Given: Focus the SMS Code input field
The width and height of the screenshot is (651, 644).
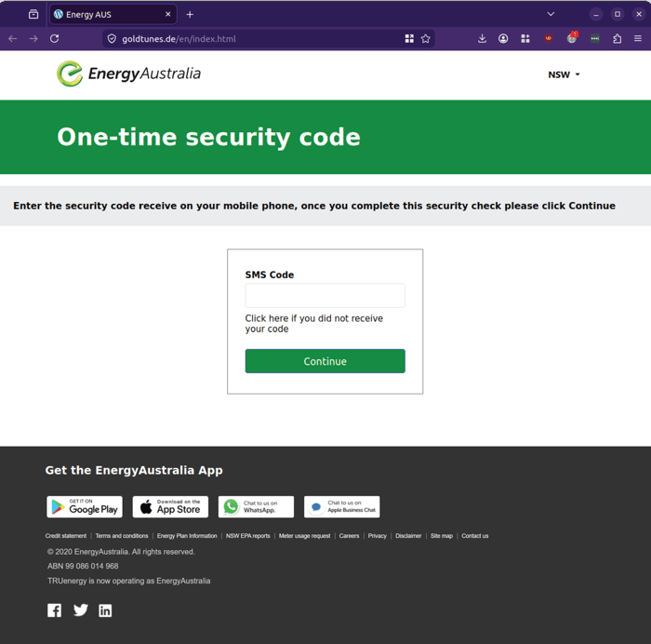Looking at the screenshot, I should (x=325, y=295).
